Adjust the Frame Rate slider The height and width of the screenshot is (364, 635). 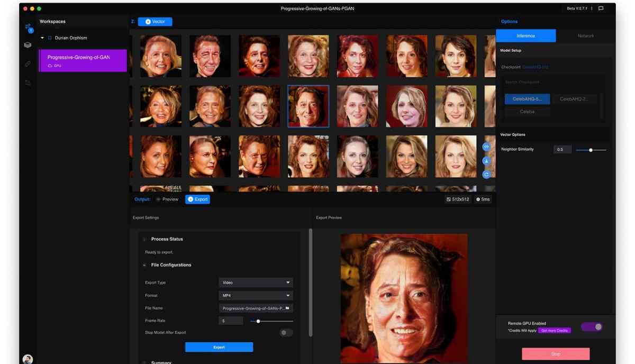(272, 321)
